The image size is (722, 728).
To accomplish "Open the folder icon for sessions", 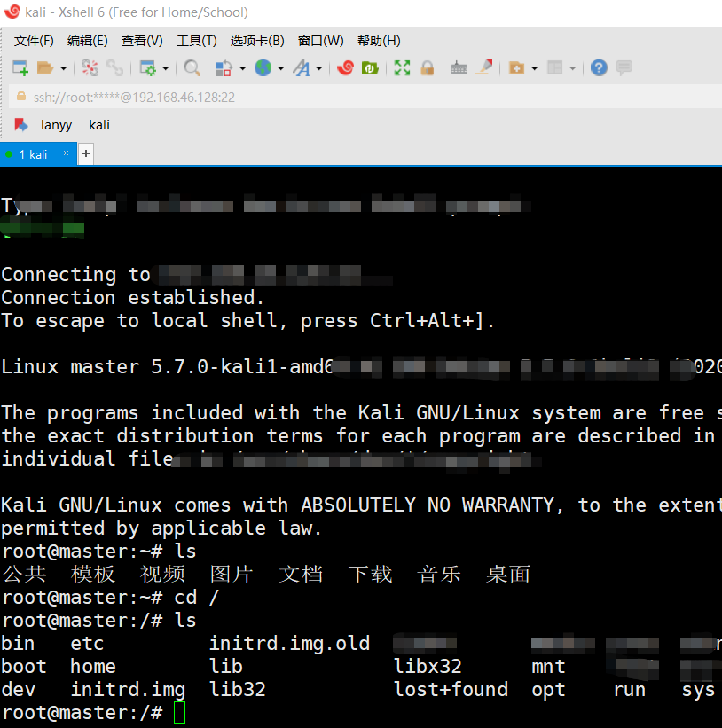I will click(45, 68).
